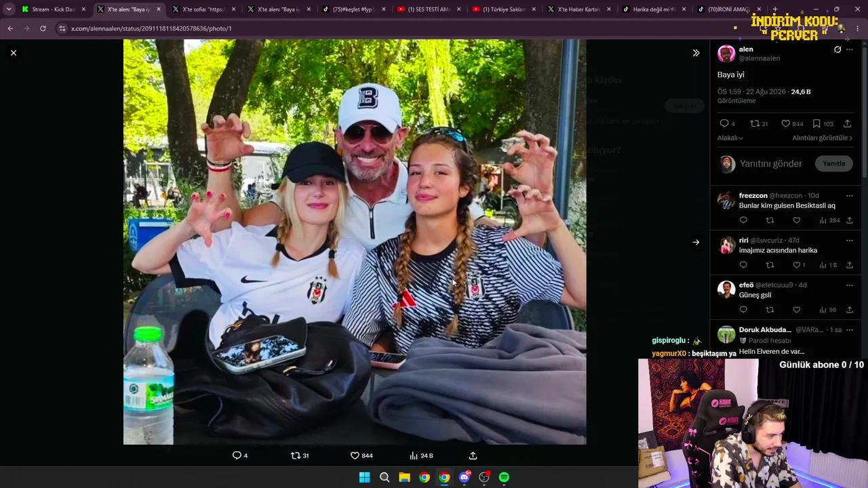The height and width of the screenshot is (488, 868).
Task: Close the photo viewer with the X
Action: (14, 53)
